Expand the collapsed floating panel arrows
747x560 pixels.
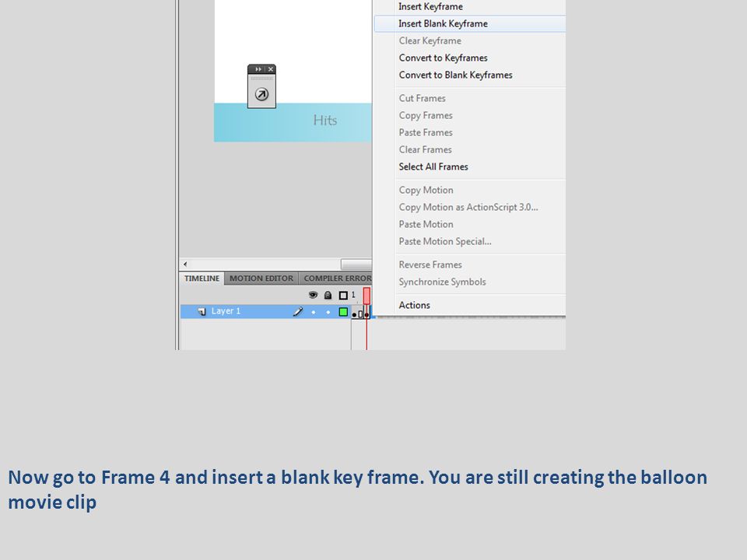[x=258, y=69]
